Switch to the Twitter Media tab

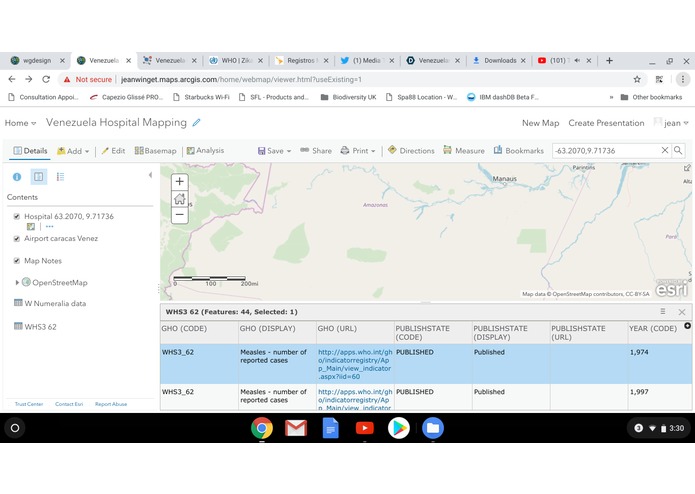367,60
